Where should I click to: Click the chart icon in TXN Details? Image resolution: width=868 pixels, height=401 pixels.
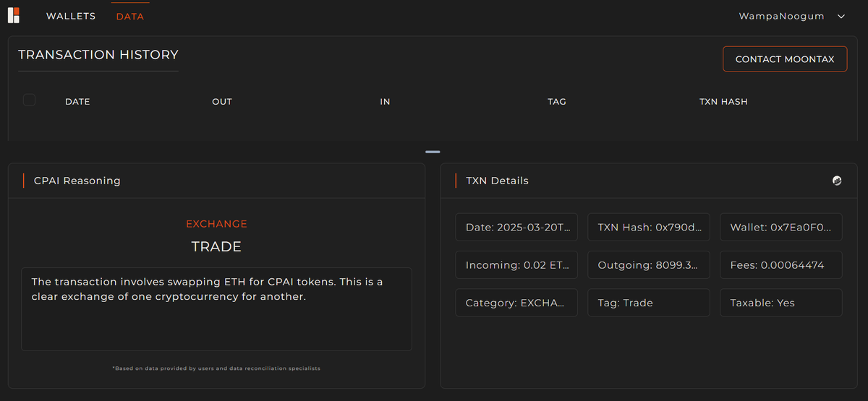click(x=837, y=181)
